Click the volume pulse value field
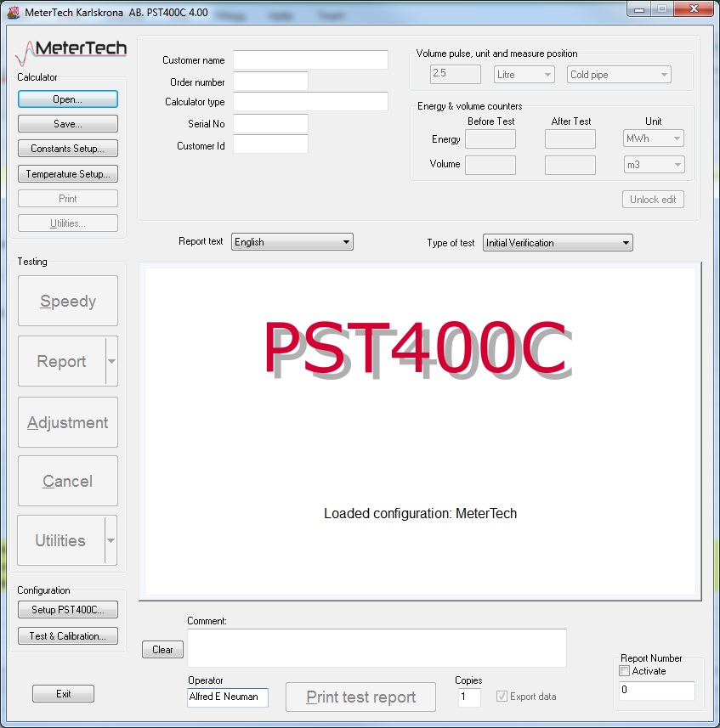Image resolution: width=720 pixels, height=728 pixels. point(456,74)
